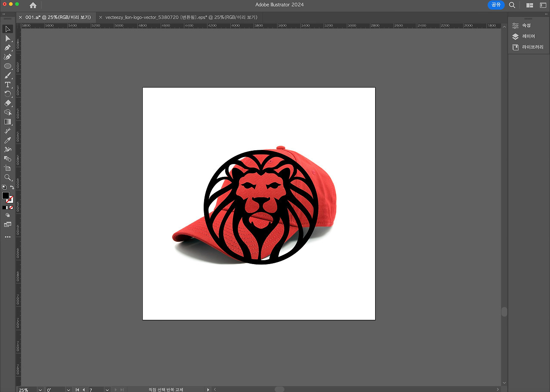Open the Arrange Documents menu
This screenshot has height=392, width=550.
530,5
